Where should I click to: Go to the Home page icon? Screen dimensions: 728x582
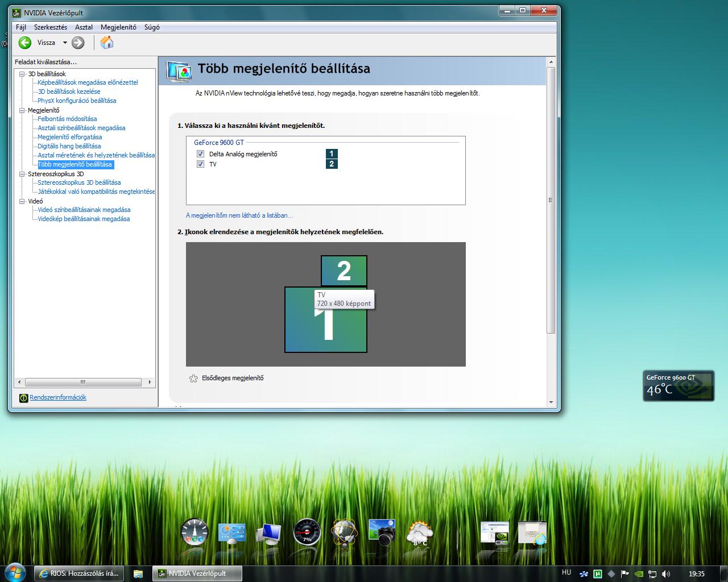coord(107,42)
